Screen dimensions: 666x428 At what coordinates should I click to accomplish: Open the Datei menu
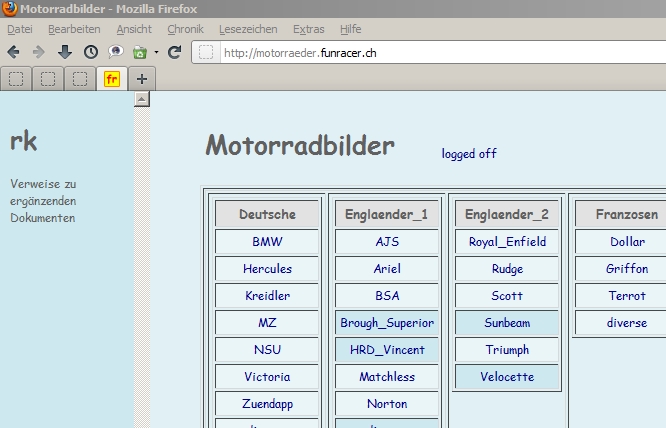click(x=20, y=29)
